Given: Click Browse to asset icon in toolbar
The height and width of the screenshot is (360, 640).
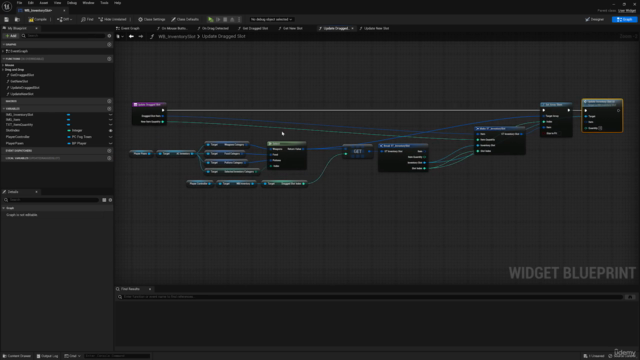Looking at the screenshot, I should pyautogui.click(x=17, y=19).
